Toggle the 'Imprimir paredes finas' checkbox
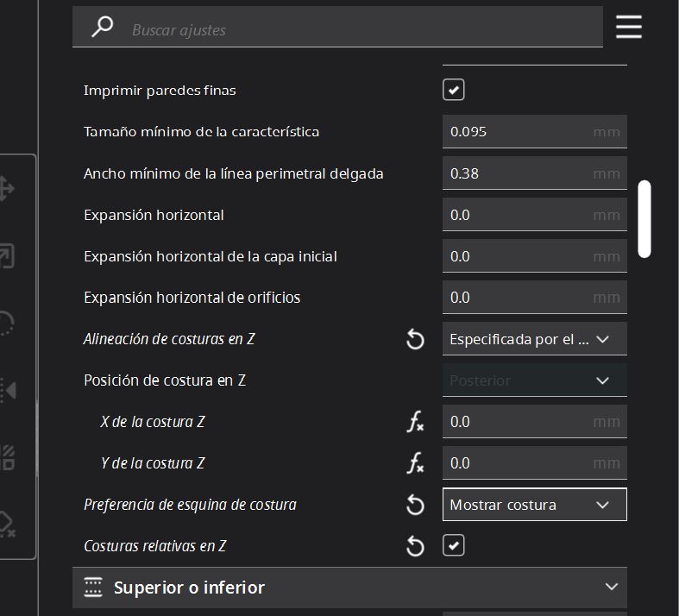Viewport: 679px width, 616px height. click(454, 90)
